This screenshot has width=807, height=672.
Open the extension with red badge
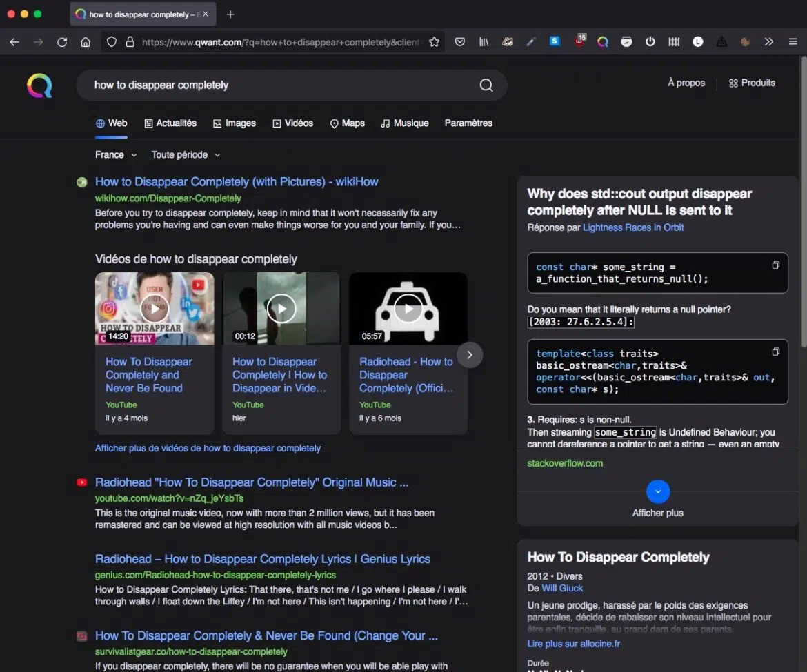pyautogui.click(x=579, y=41)
